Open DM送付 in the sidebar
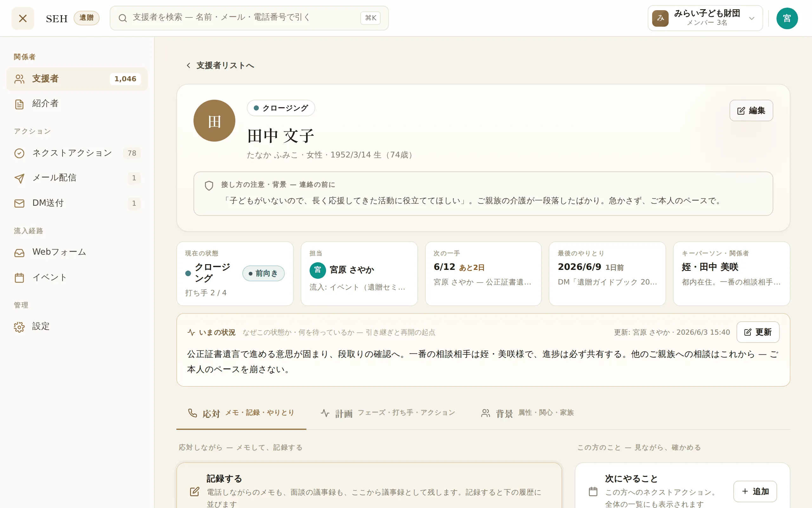 tap(77, 203)
